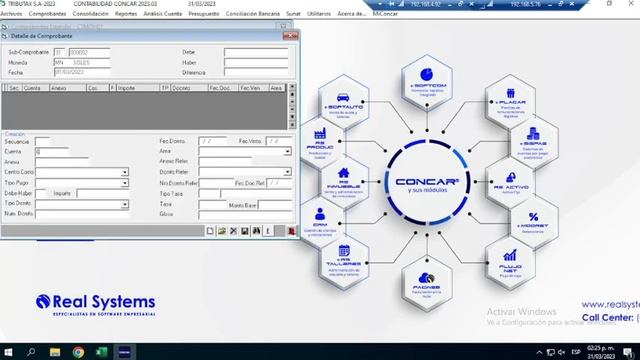This screenshot has width=640, height=360.
Task: Click the 't' button in the dialog toolbar
Action: [268, 231]
